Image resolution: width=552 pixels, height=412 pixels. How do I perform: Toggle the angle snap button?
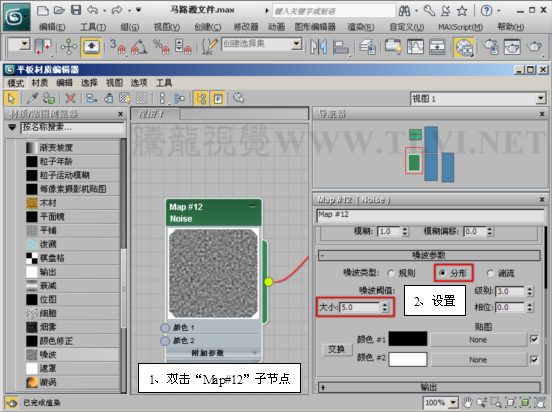tap(139, 47)
